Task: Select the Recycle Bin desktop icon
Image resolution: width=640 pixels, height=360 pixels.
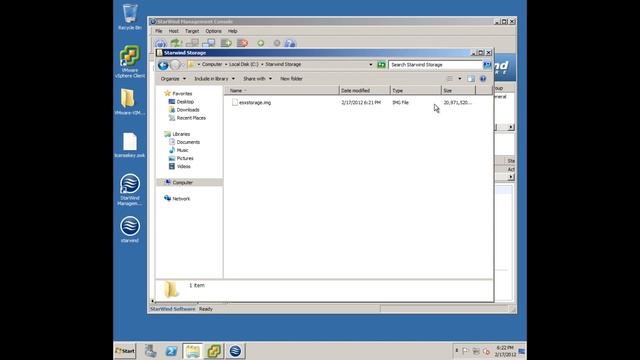Action: tap(130, 17)
